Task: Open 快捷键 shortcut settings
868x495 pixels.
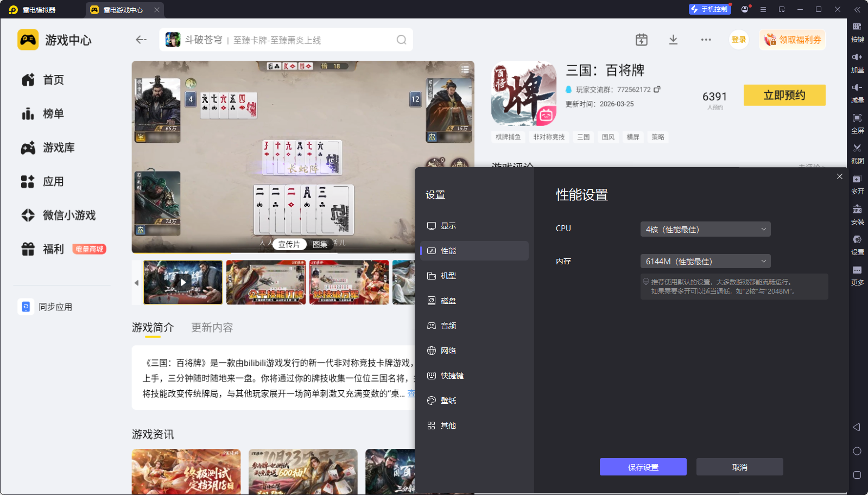Action: (x=474, y=376)
